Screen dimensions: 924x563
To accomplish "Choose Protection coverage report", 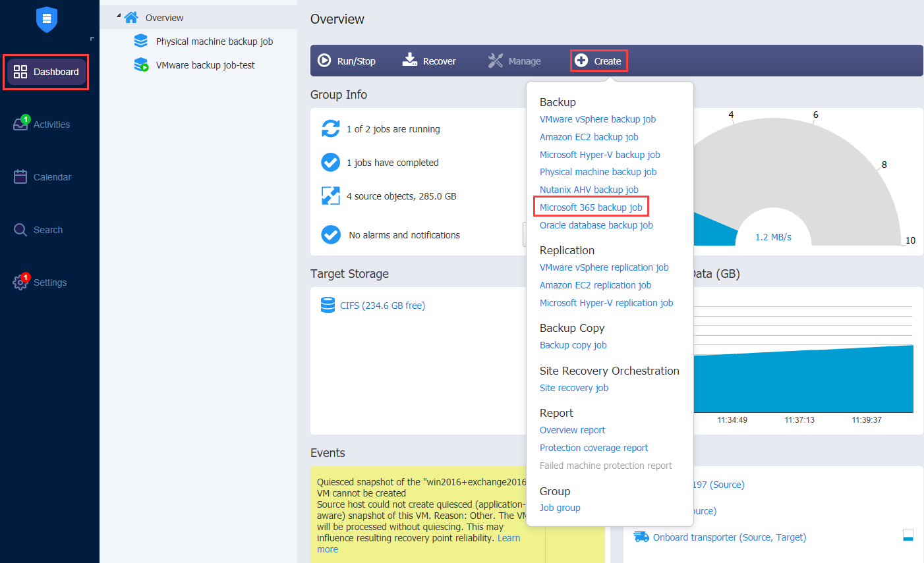I will pos(594,448).
